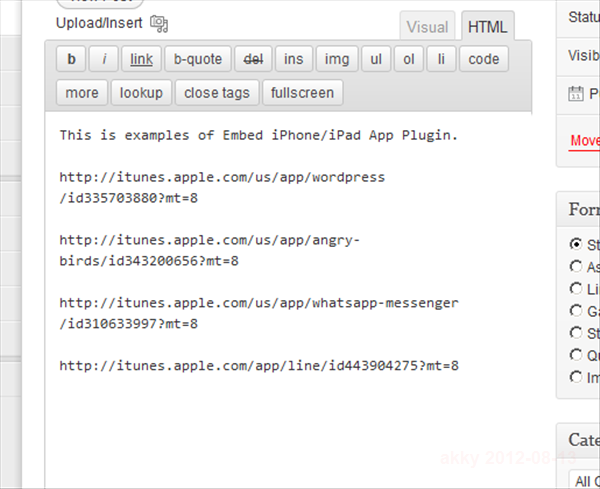Insert a hyperlink using link button
The image size is (600, 489).
(x=141, y=59)
